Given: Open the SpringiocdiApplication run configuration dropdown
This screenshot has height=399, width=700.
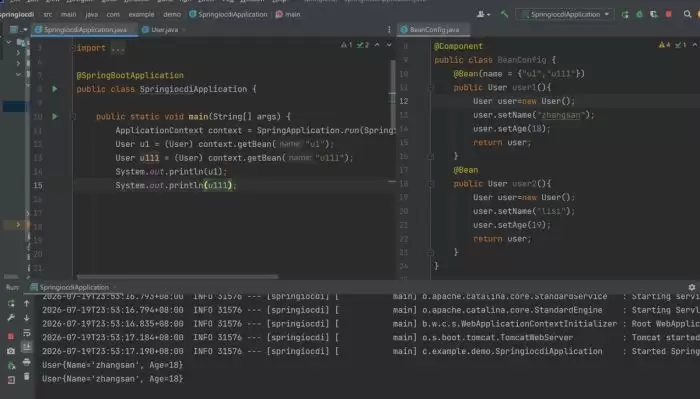Looking at the screenshot, I should [x=565, y=14].
